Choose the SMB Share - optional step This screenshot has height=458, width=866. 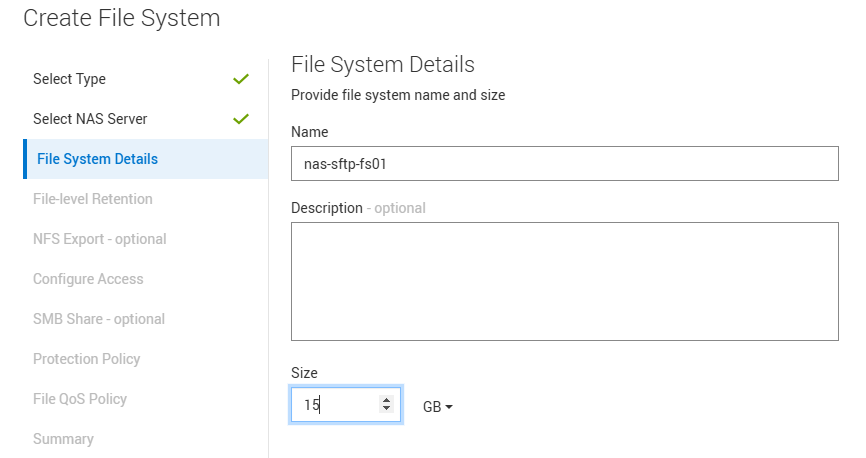point(99,319)
